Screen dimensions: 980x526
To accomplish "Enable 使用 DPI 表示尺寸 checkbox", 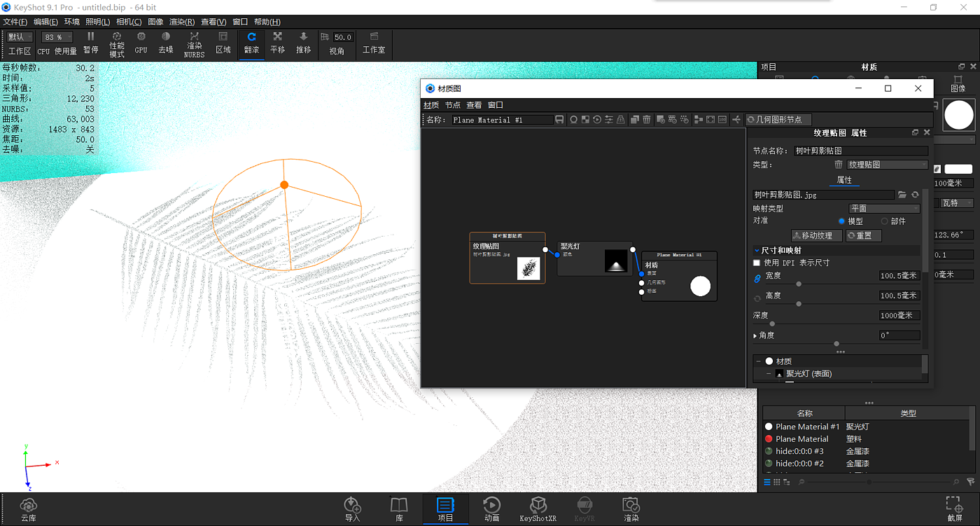I will coord(757,263).
